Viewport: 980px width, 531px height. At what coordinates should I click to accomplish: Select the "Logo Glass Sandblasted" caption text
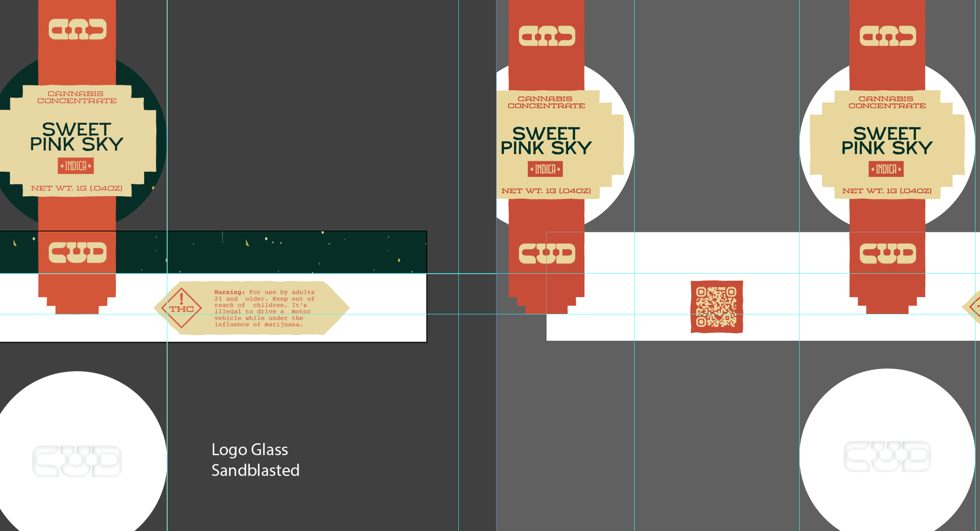click(255, 460)
